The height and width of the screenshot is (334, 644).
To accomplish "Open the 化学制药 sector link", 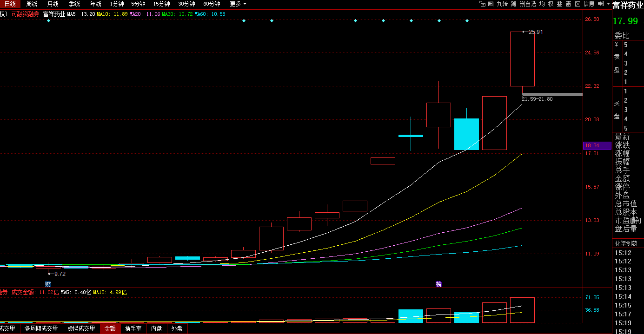I will coord(626,243).
